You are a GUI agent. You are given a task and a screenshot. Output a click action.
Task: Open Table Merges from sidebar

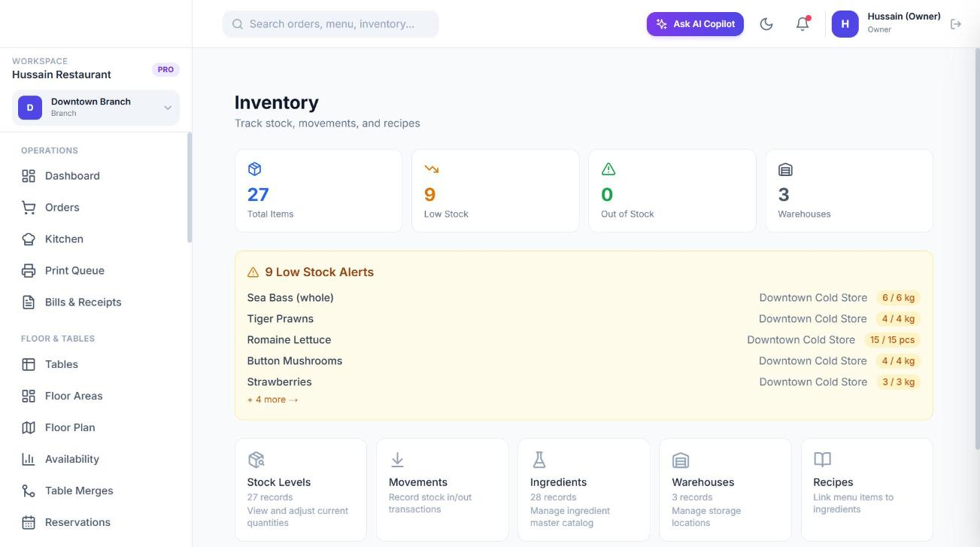(96, 491)
